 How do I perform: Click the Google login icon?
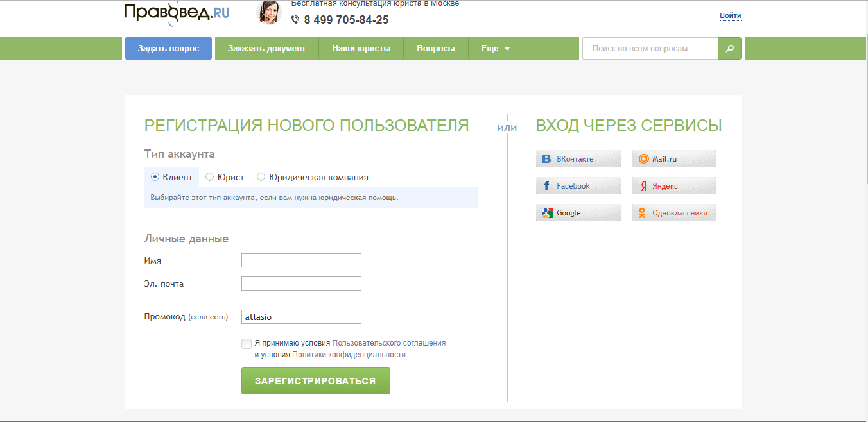[x=547, y=213]
